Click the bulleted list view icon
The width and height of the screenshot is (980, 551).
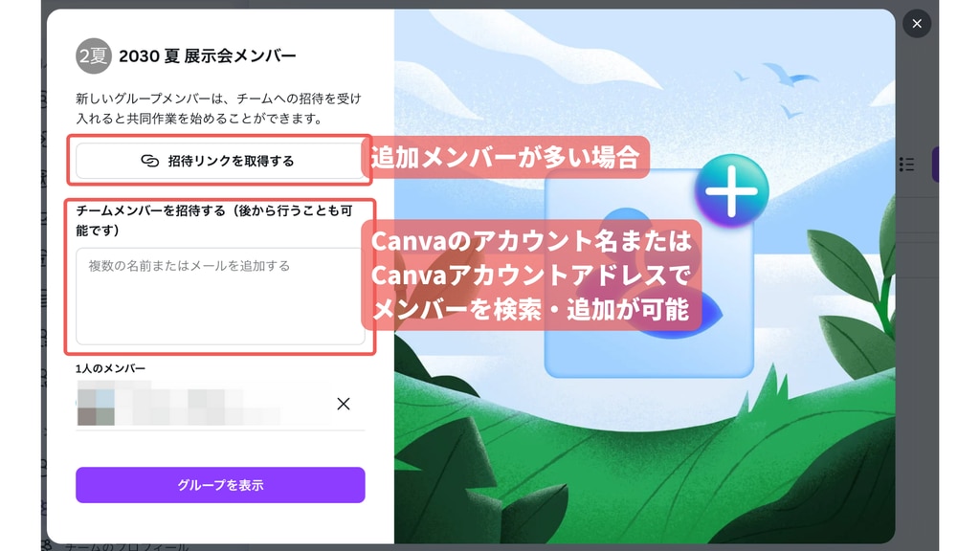pyautogui.click(x=906, y=165)
